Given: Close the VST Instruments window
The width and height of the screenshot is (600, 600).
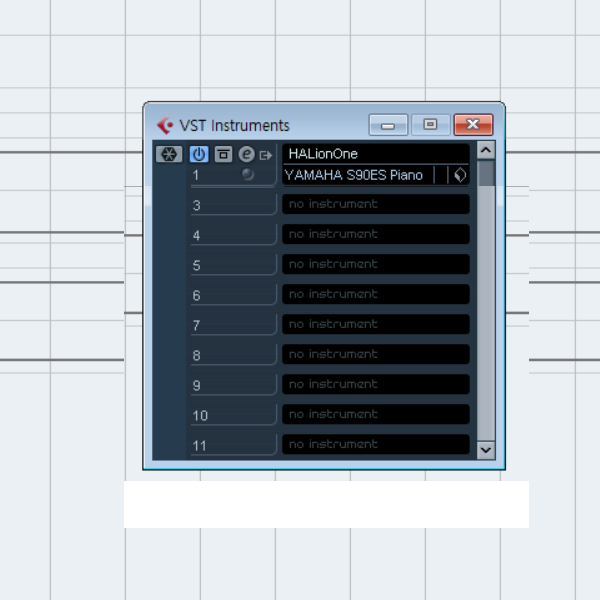Looking at the screenshot, I should pyautogui.click(x=473, y=125).
